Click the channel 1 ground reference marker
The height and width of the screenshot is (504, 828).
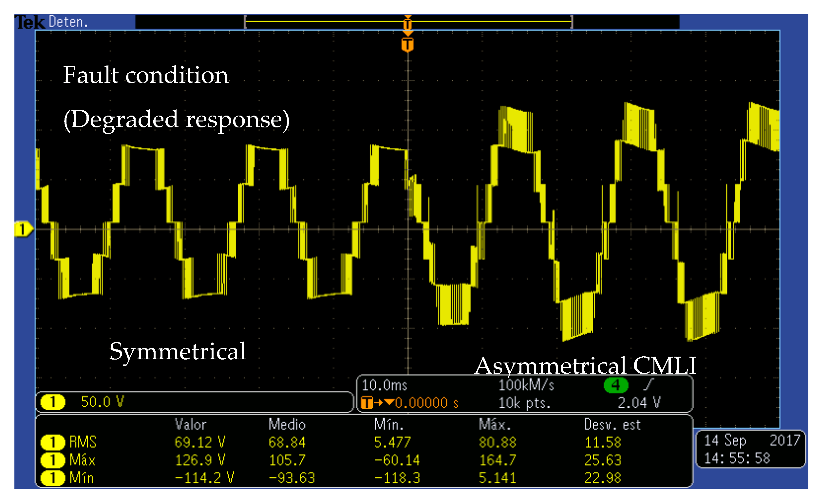23,230
